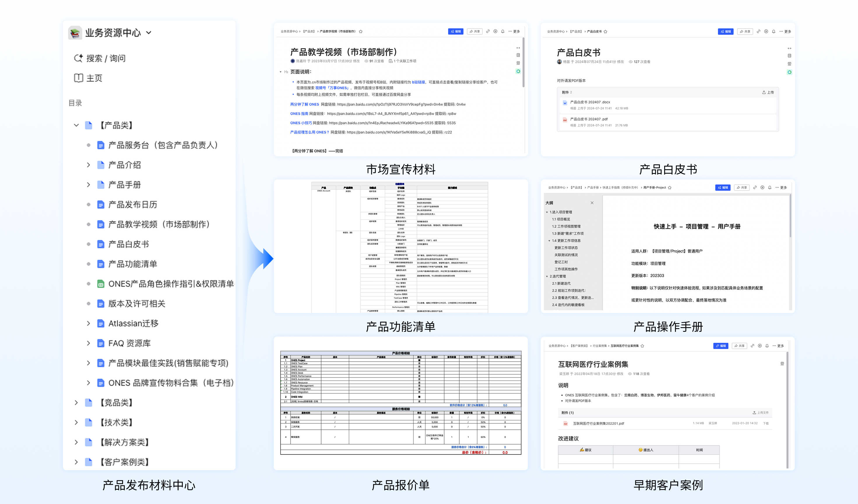The image size is (858, 504).
Task: Select 产品发布日历 in the sidebar tree
Action: [x=133, y=205]
